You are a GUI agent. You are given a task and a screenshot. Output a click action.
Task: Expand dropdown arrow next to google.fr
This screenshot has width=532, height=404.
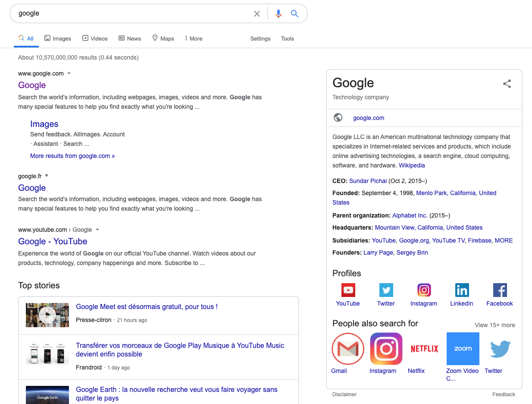click(x=47, y=176)
